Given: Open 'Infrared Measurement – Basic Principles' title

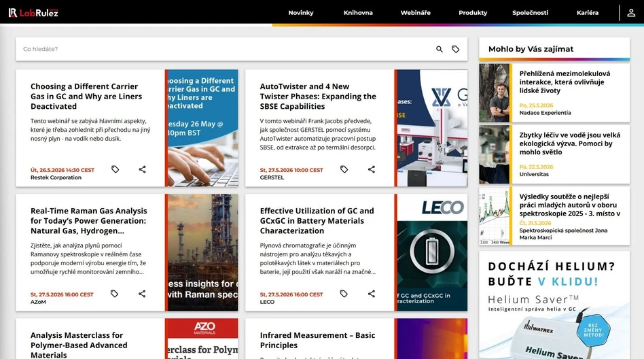Looking at the screenshot, I should (x=317, y=340).
